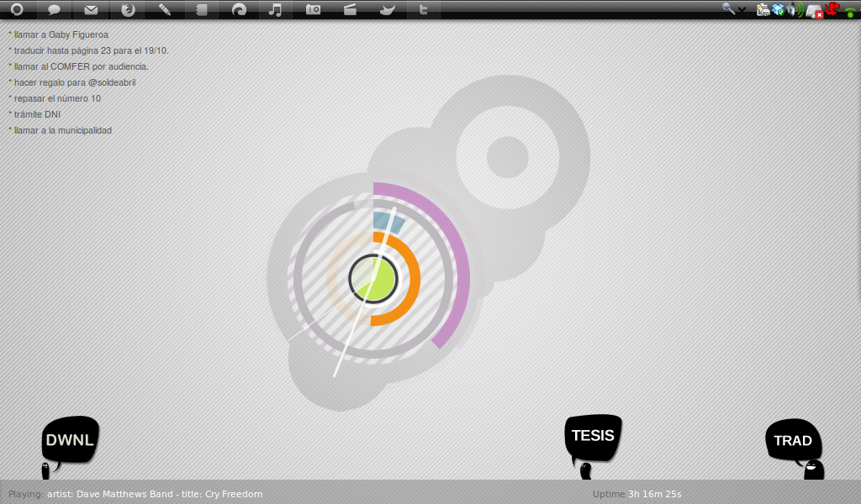Launch the Twitter client icon

pyautogui.click(x=424, y=10)
